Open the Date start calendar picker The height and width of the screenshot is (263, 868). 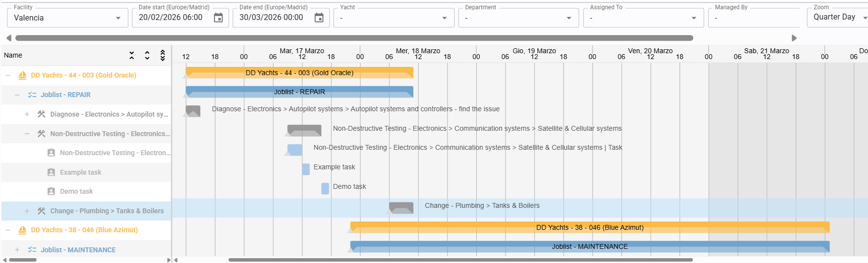click(218, 18)
